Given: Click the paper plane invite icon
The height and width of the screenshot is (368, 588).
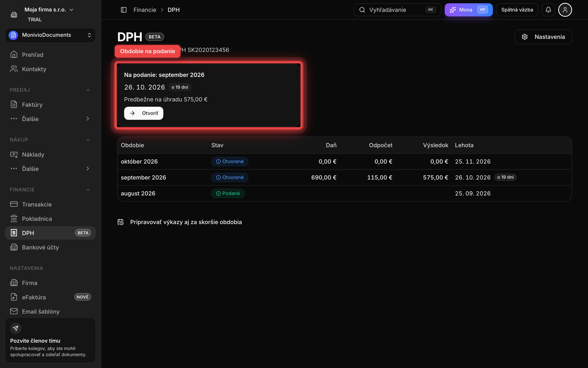Looking at the screenshot, I should point(16,328).
